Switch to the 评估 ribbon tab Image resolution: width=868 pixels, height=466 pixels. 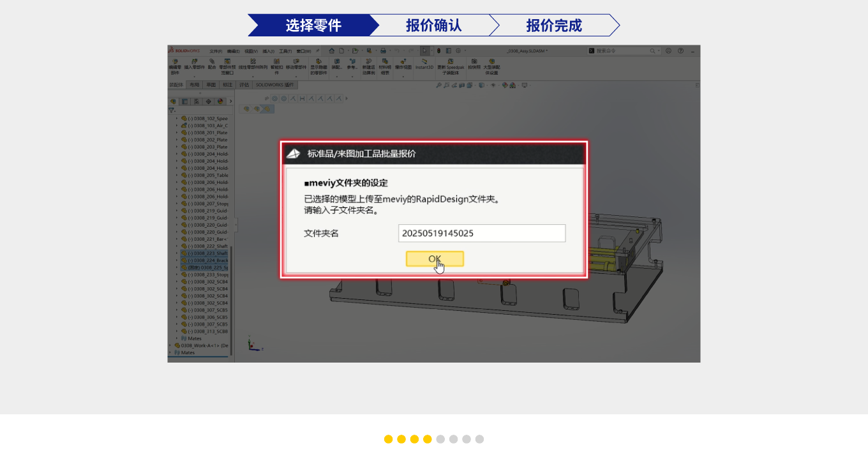244,84
